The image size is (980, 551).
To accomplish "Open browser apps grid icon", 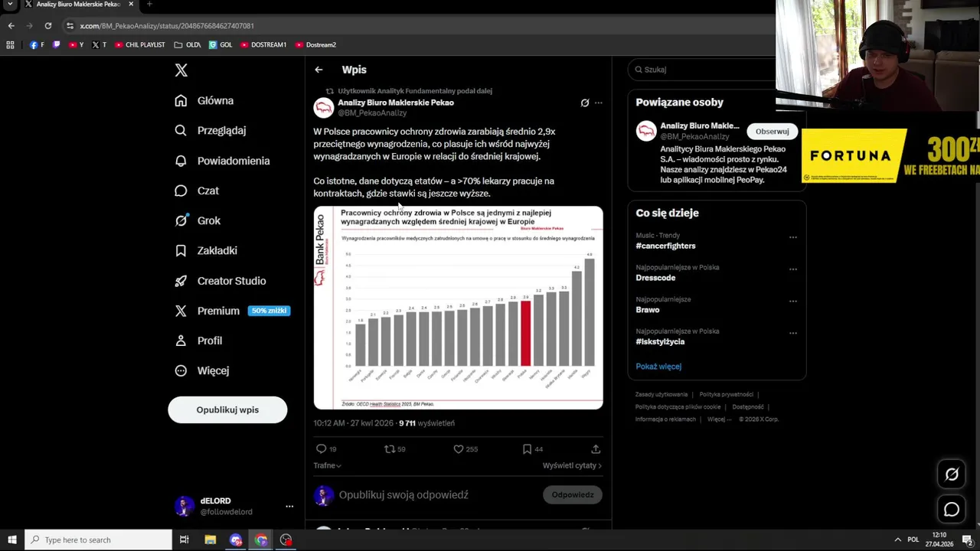I will [10, 45].
